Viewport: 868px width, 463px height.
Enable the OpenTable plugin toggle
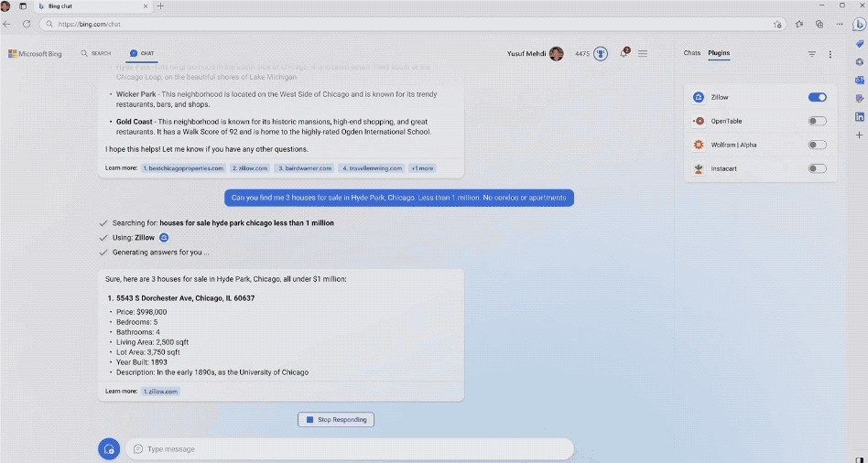[x=817, y=121]
